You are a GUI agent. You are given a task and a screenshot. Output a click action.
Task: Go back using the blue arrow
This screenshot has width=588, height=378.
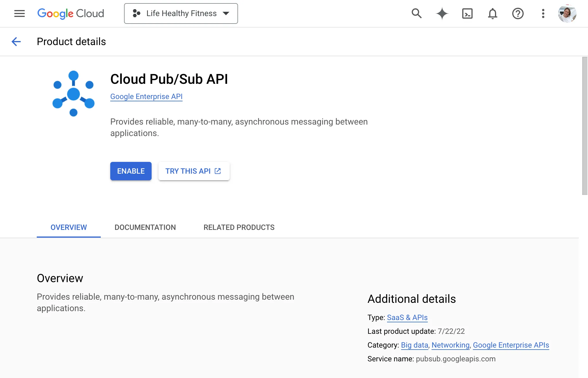(16, 42)
